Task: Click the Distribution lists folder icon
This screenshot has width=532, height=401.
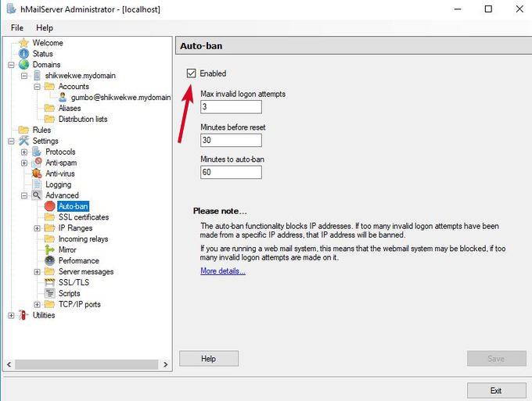Action: coord(49,119)
